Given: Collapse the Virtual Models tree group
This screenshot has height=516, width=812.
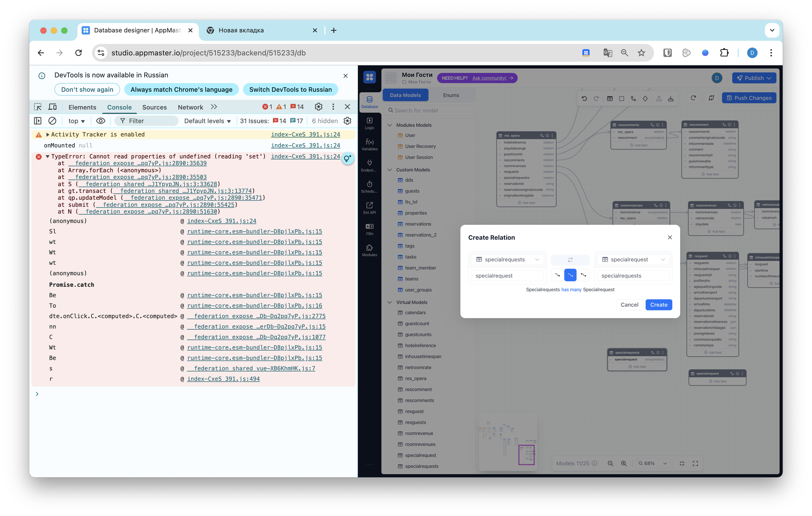Looking at the screenshot, I should 390,302.
